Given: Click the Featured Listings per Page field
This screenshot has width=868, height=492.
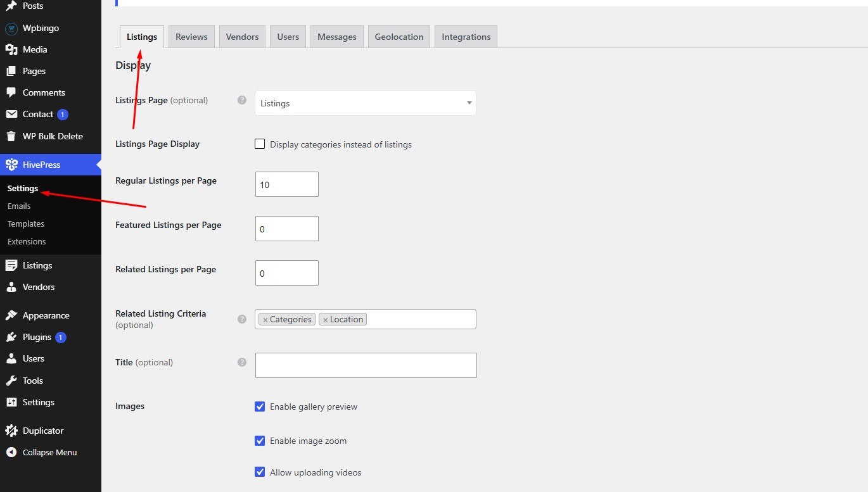Looking at the screenshot, I should (287, 229).
